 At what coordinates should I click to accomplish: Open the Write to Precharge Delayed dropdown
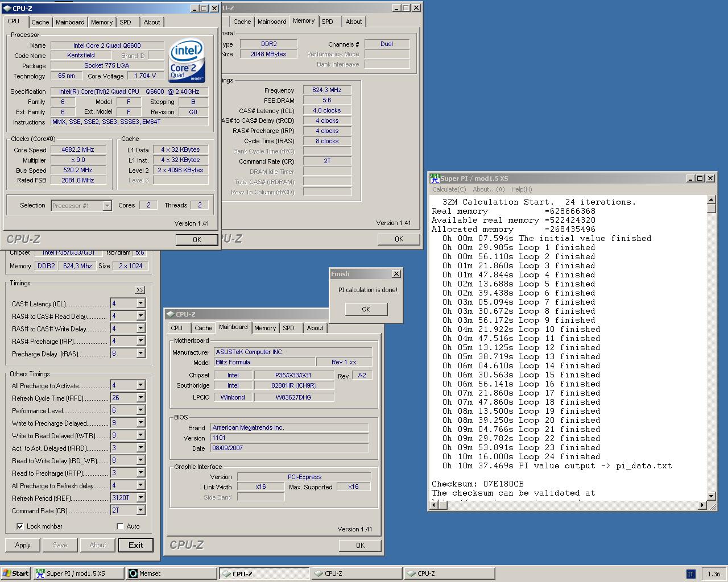tap(140, 423)
